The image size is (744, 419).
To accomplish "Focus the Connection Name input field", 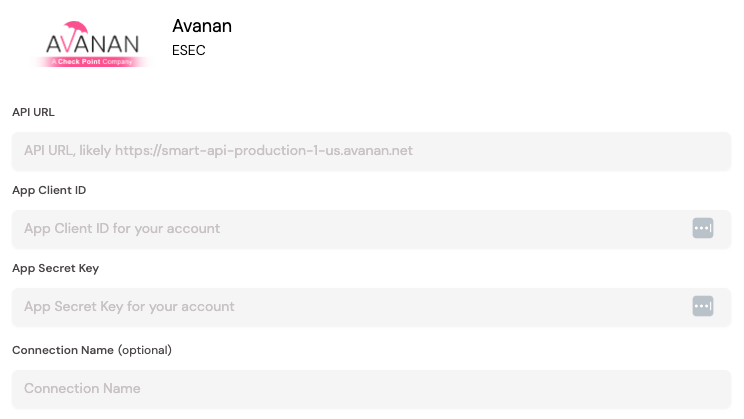I will (372, 389).
